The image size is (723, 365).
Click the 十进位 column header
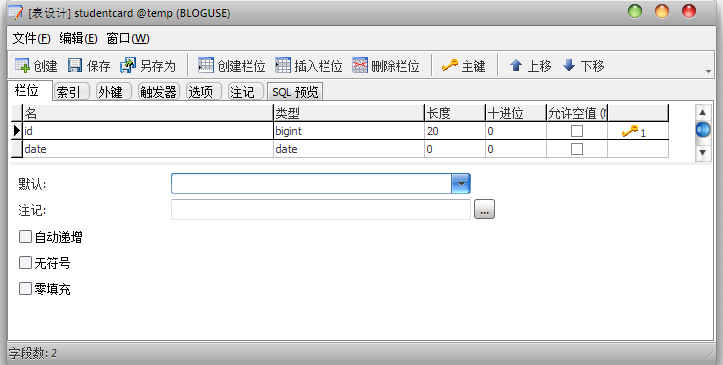point(516,113)
